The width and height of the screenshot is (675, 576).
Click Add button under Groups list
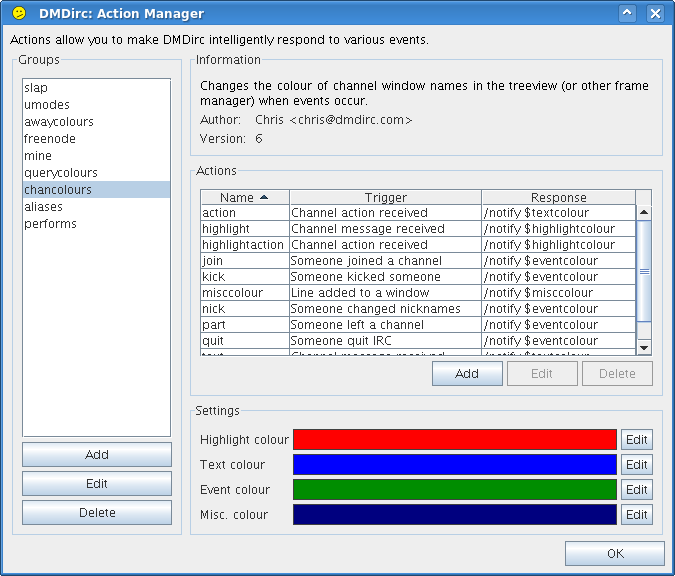(97, 455)
